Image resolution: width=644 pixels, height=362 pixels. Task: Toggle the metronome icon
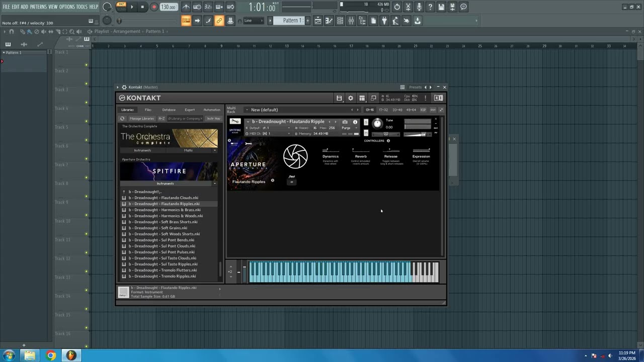[186, 7]
